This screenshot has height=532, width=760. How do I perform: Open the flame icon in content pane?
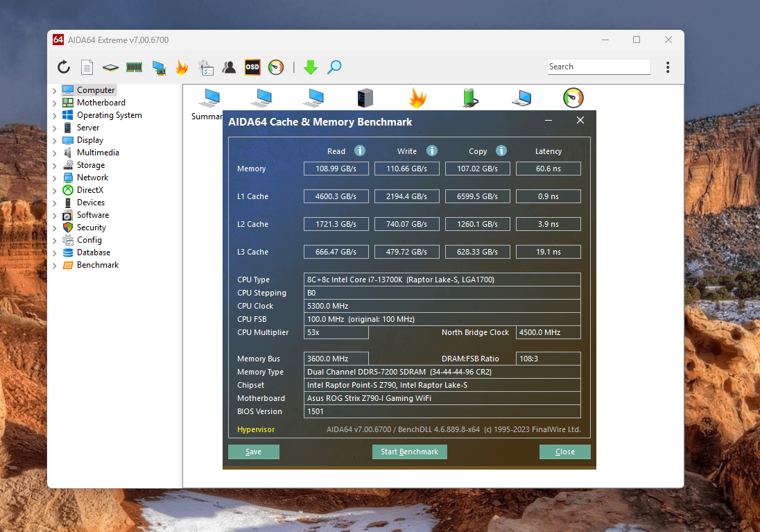coord(417,98)
